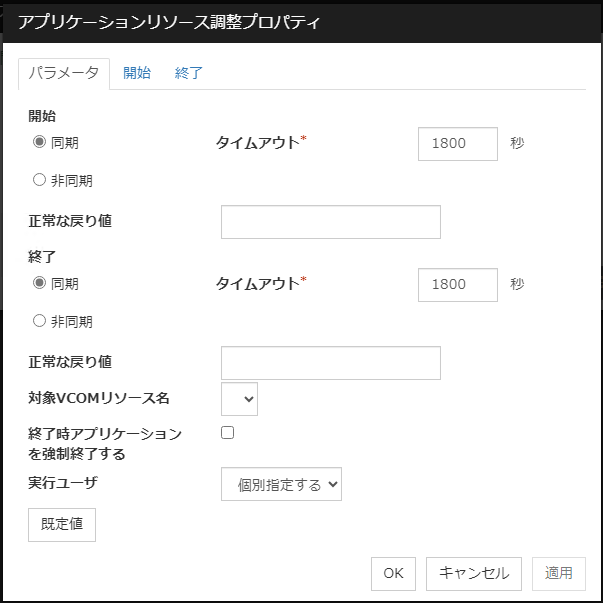Select 同期 radio under 開始 section
The width and height of the screenshot is (603, 603).
pos(40,143)
